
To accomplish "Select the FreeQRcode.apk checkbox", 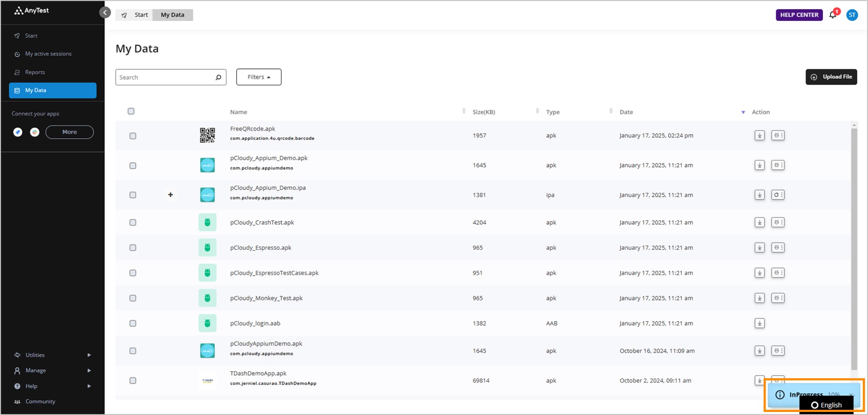I will 133,136.
